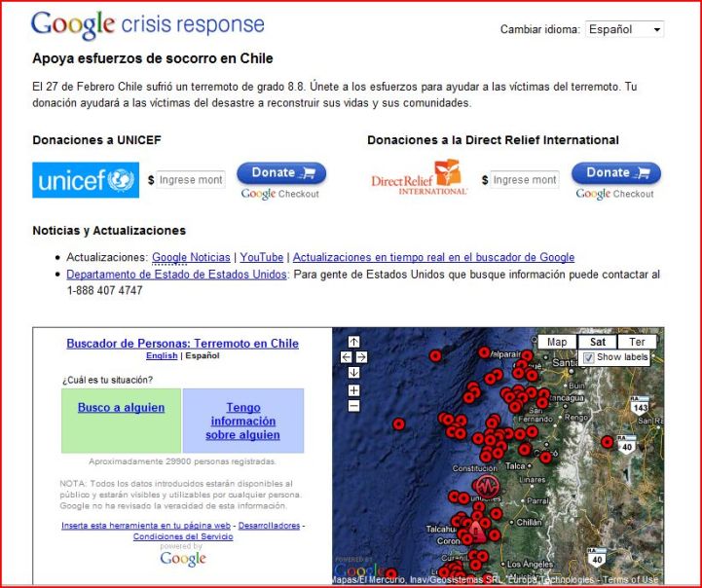The image size is (702, 588).
Task: Open Actualizaciones en tiempo real link
Action: 433,257
